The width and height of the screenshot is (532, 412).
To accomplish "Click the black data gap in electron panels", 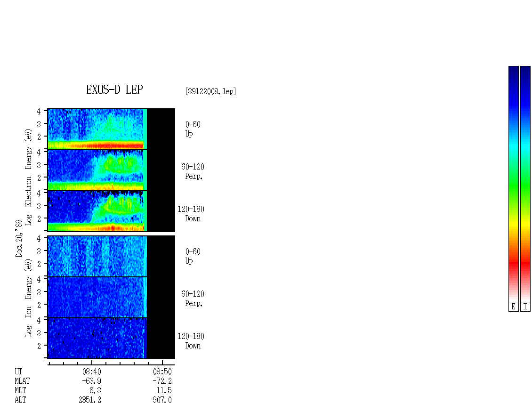I will click(161, 170).
